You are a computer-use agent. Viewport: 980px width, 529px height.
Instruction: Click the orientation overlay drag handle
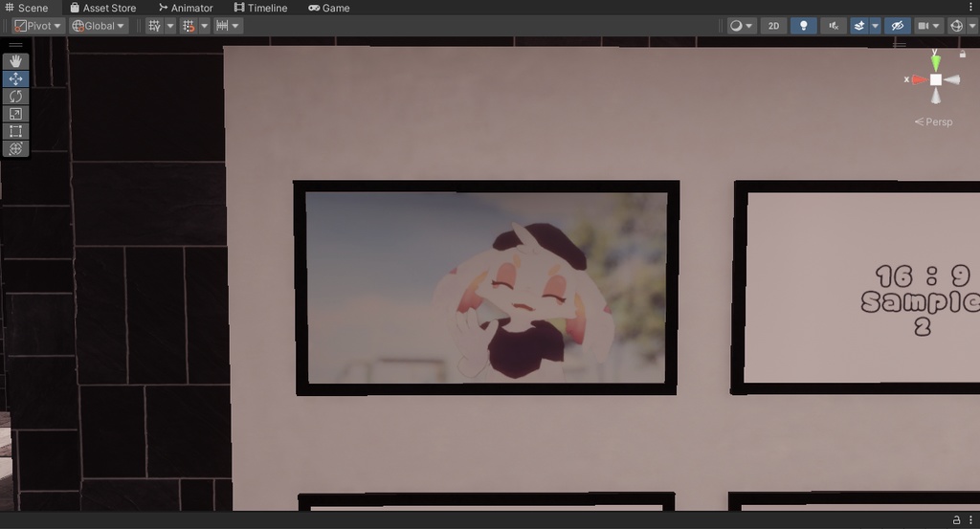point(900,45)
